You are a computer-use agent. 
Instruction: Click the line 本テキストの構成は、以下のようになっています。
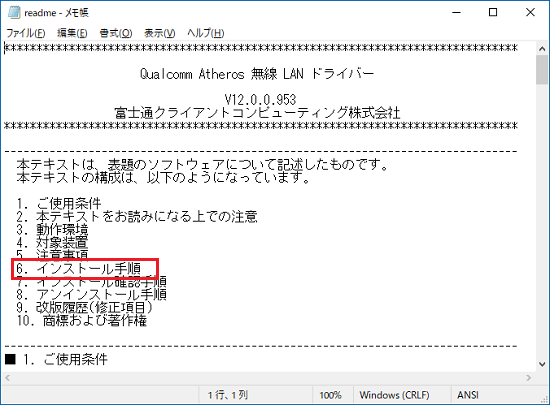[x=163, y=178]
